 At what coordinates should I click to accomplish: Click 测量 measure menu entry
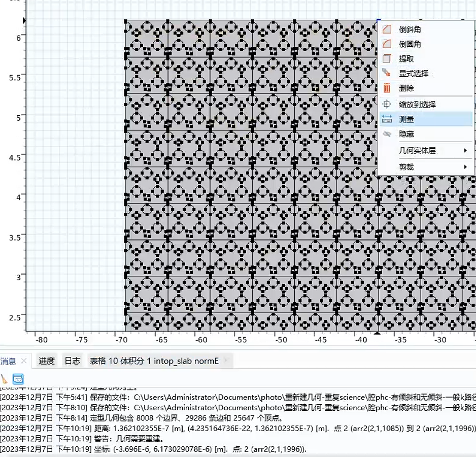(x=426, y=119)
